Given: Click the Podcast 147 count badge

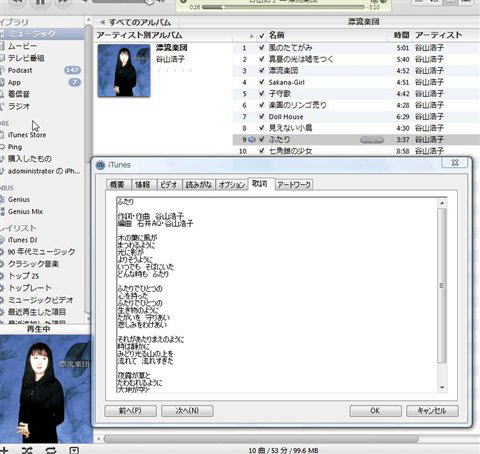Looking at the screenshot, I should (x=72, y=70).
